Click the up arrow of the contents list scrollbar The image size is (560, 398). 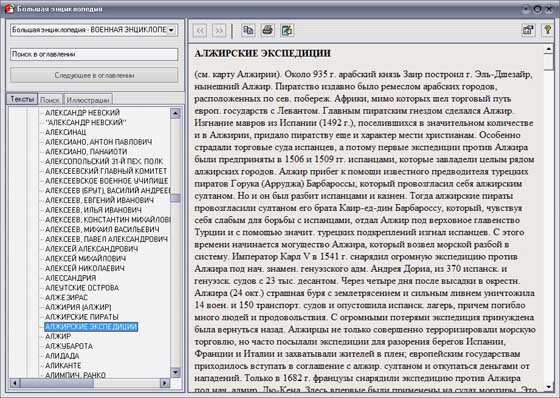coord(175,114)
